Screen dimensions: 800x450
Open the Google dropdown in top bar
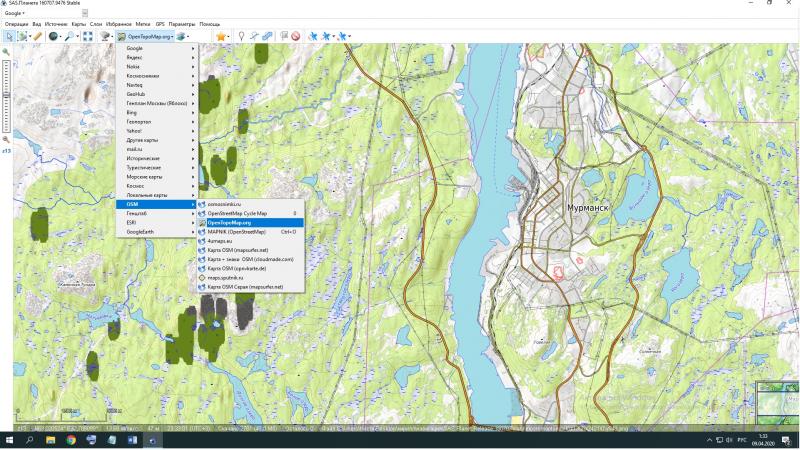(x=14, y=13)
